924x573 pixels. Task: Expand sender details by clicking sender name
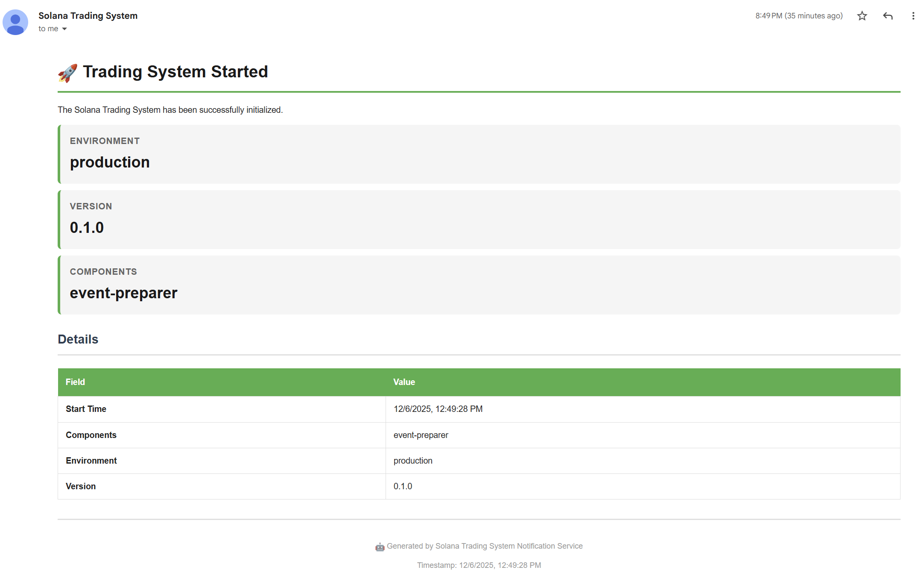(88, 15)
